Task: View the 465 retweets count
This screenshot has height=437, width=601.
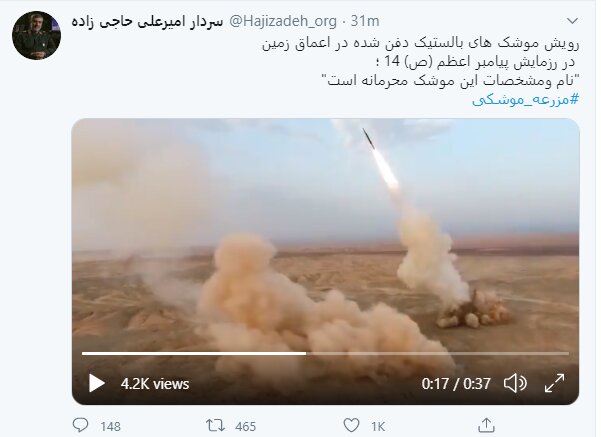Action: click(x=245, y=426)
